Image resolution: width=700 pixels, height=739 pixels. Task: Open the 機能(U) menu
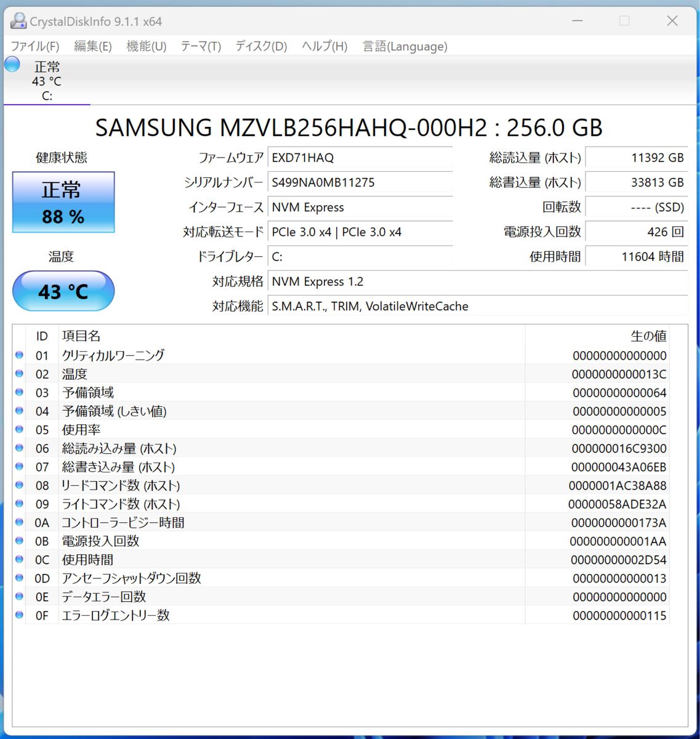(x=147, y=46)
